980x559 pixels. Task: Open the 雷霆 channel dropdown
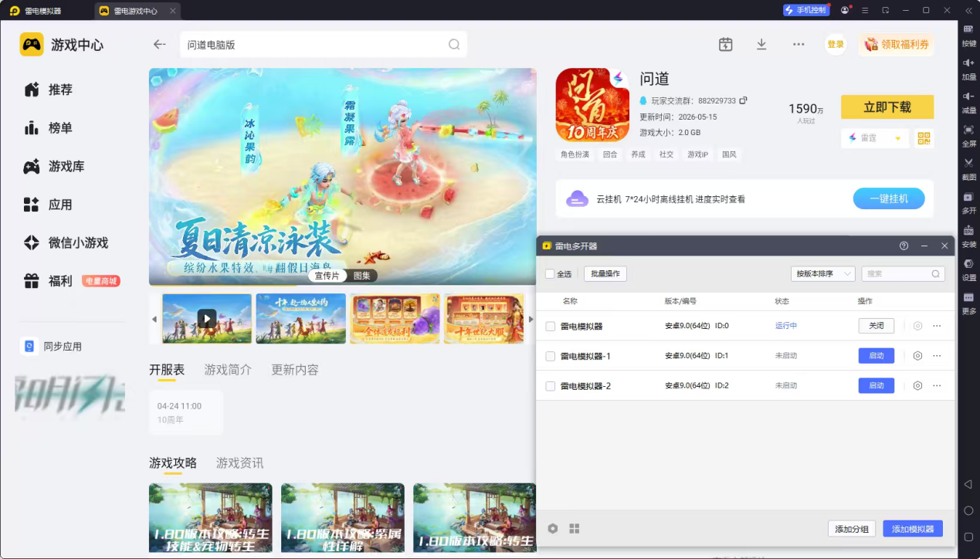pyautogui.click(x=875, y=138)
